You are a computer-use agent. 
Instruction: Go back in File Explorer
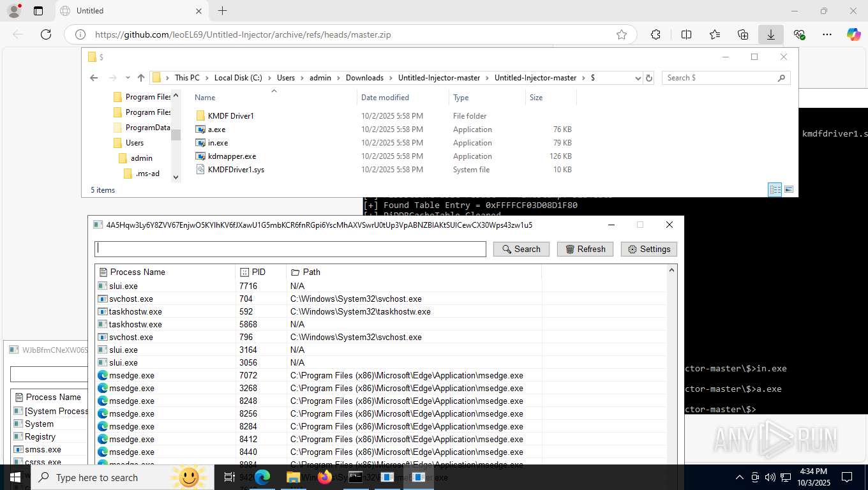pyautogui.click(x=94, y=78)
